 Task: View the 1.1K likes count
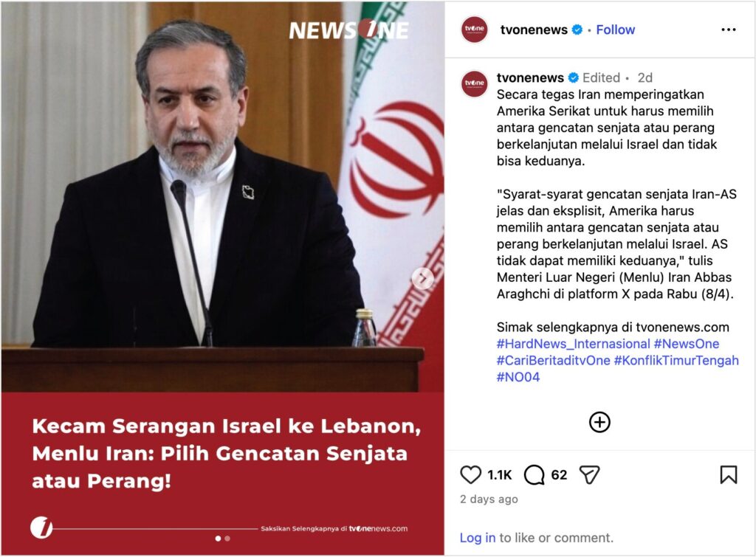[499, 475]
